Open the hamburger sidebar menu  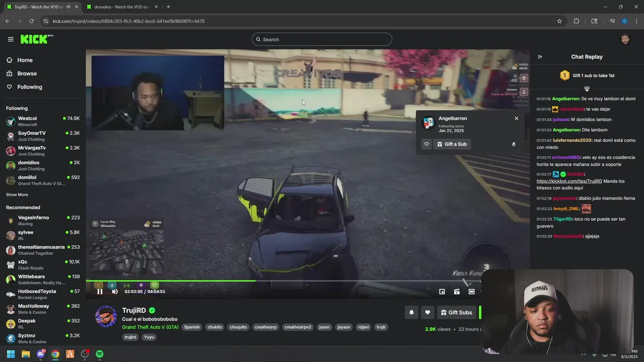tap(11, 39)
